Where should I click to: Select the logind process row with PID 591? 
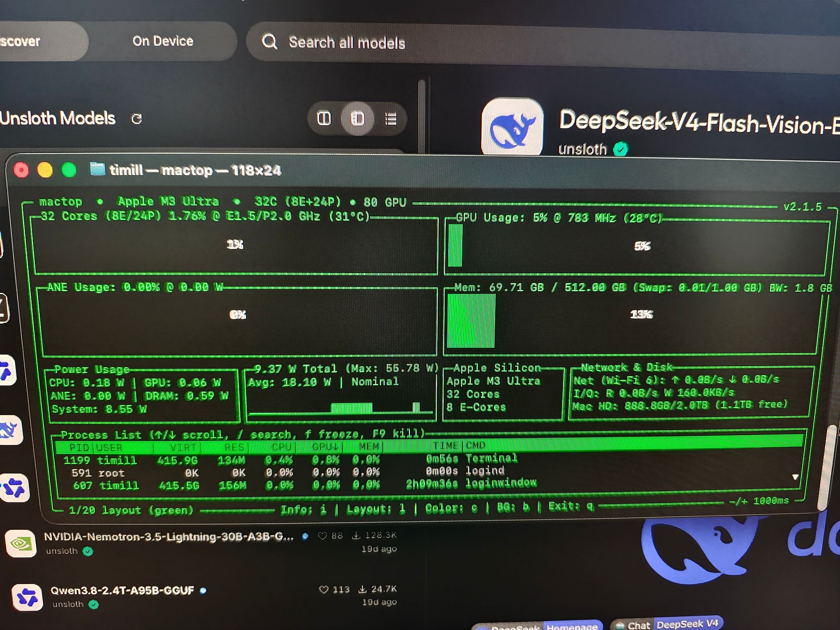point(429,472)
